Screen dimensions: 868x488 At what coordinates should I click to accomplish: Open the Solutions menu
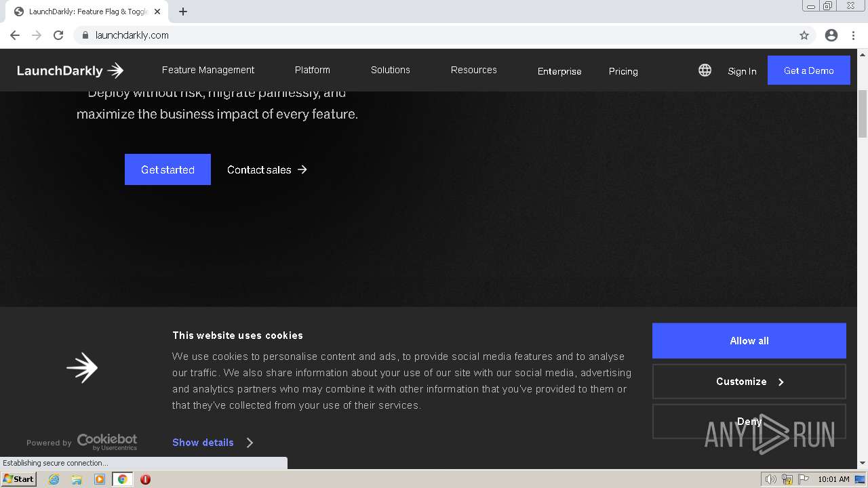point(391,70)
